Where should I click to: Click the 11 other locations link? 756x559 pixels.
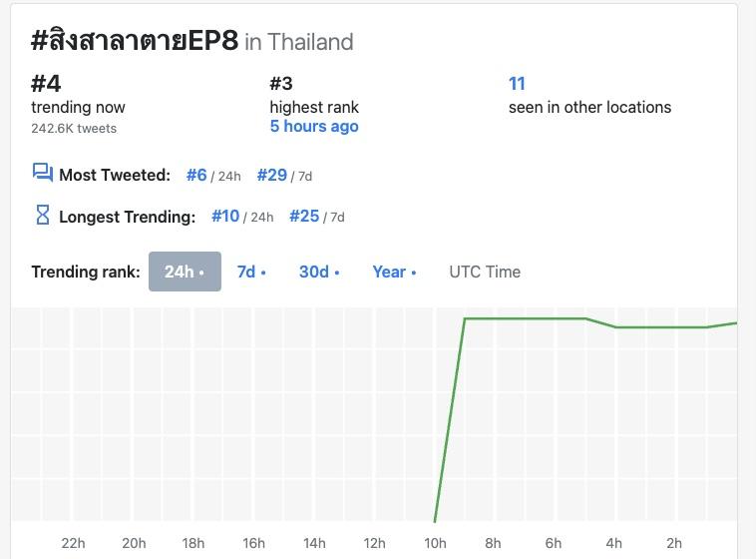(x=517, y=84)
